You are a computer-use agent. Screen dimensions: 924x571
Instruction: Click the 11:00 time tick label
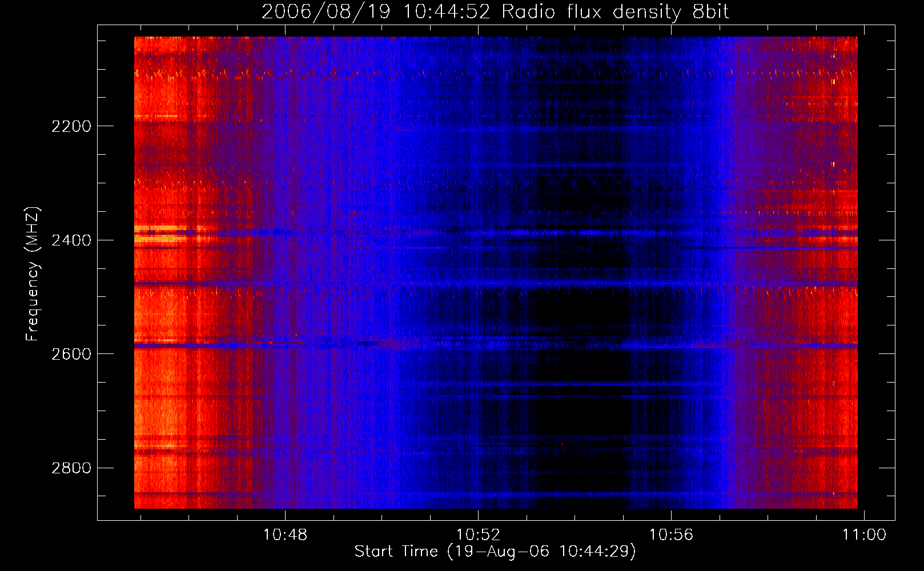pyautogui.click(x=865, y=535)
